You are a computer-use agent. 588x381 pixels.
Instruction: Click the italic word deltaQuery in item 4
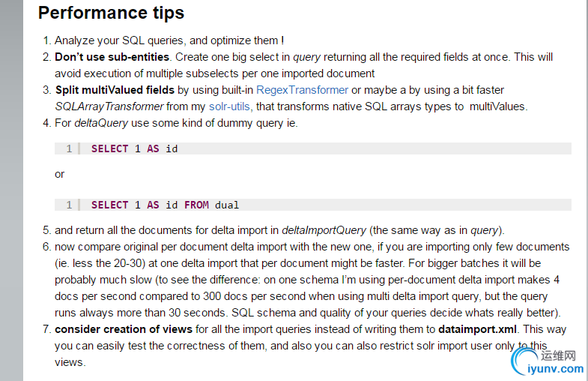(x=101, y=123)
